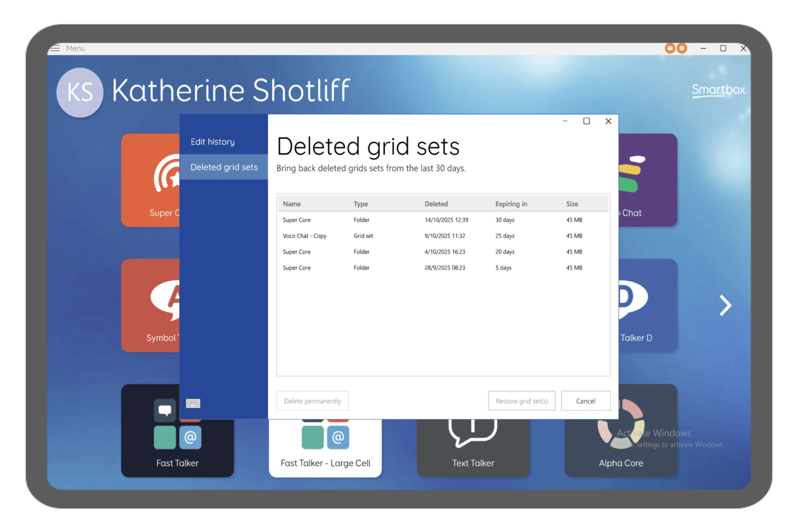The height and width of the screenshot is (532, 798).
Task: Minimize the Deleted grid sets dialog
Action: (x=565, y=121)
